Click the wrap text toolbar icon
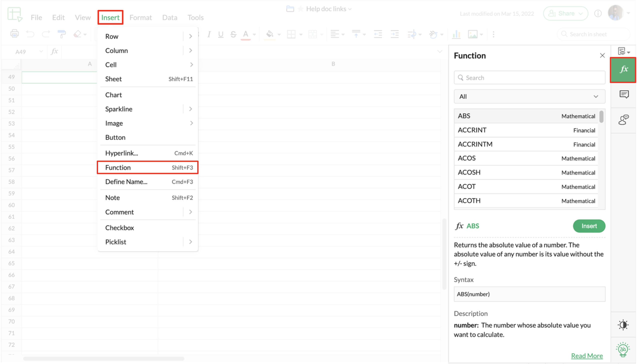The width and height of the screenshot is (637, 364). (x=412, y=34)
